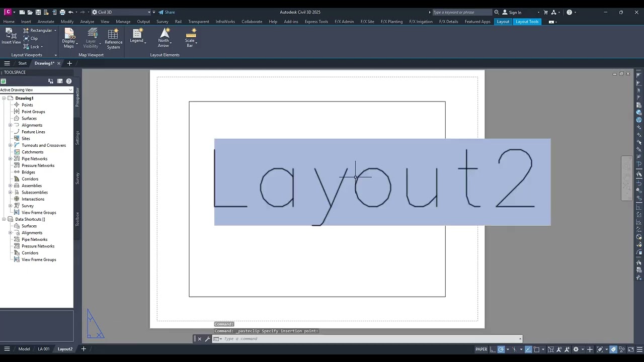
Task: Click the Plot printer icon
Action: tap(62, 12)
